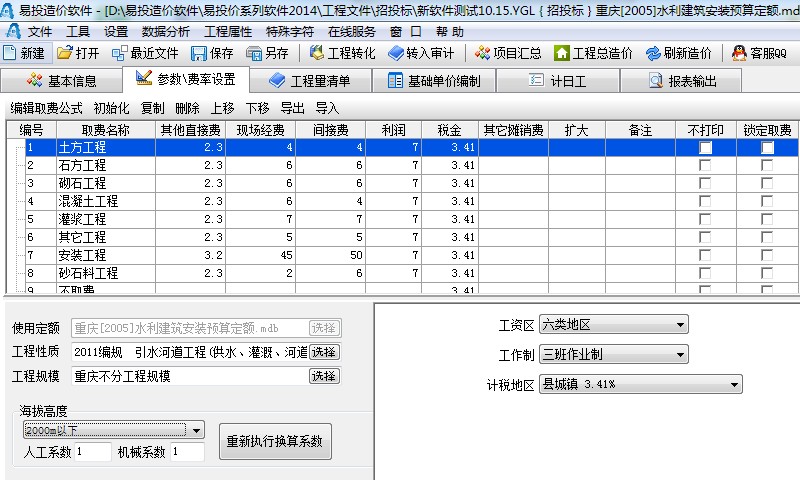
Task: Launch 工程转化 project conversion tool
Action: coord(341,53)
